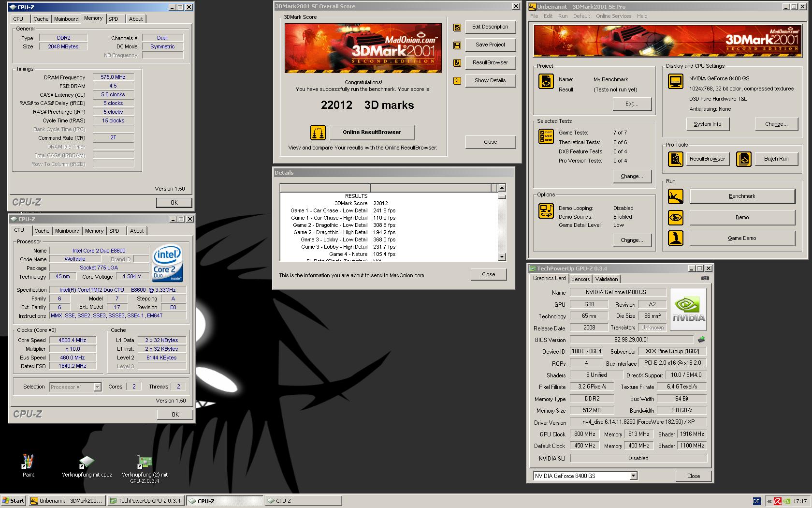Screen dimensions: 812x508
Task: Click the Intel Core 2 Duo logo in CPU-Z
Action: (167, 263)
